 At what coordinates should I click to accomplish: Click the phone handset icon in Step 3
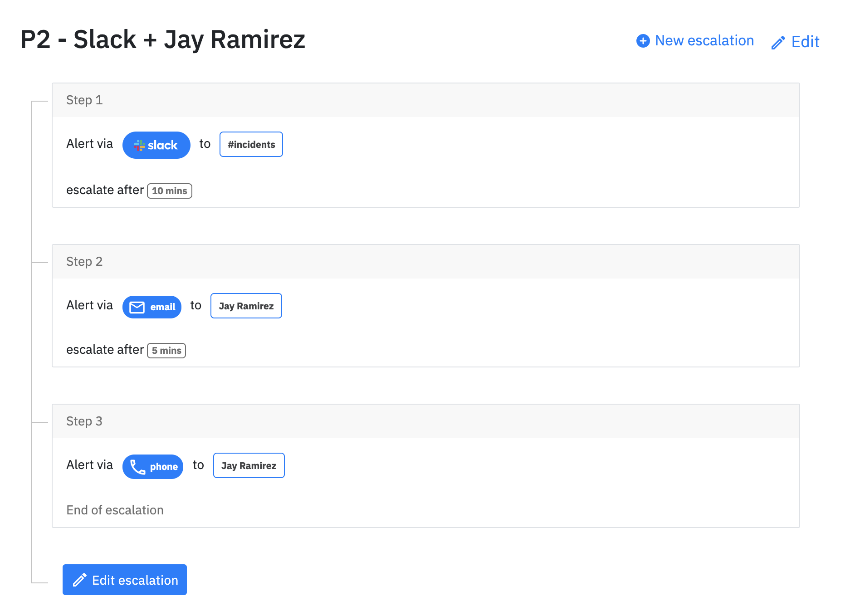pos(137,467)
